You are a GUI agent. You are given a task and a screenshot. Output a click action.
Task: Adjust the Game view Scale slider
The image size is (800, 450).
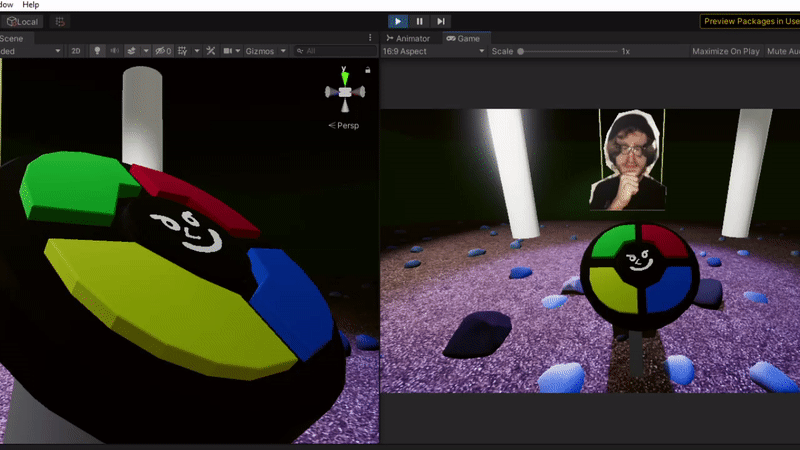coord(568,51)
